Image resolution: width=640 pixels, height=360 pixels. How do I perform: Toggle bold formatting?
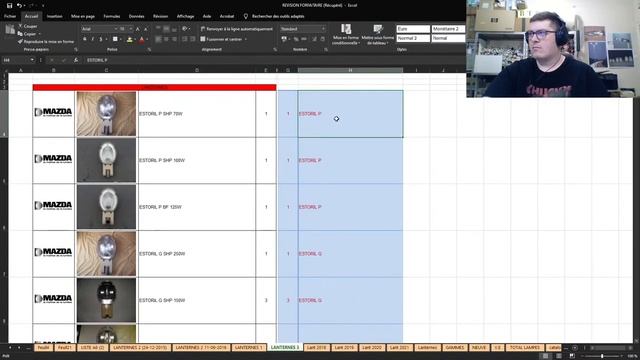(84, 39)
